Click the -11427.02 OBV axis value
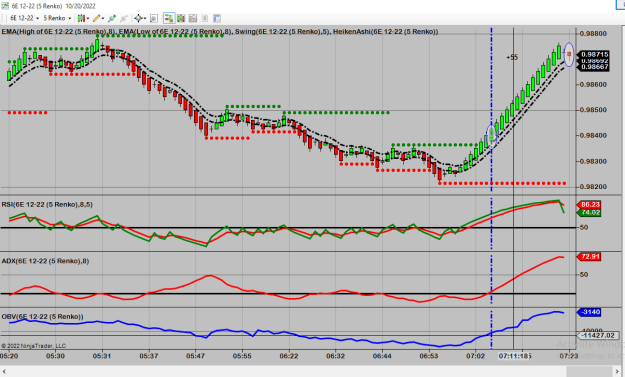The image size is (625, 377). pos(597,336)
